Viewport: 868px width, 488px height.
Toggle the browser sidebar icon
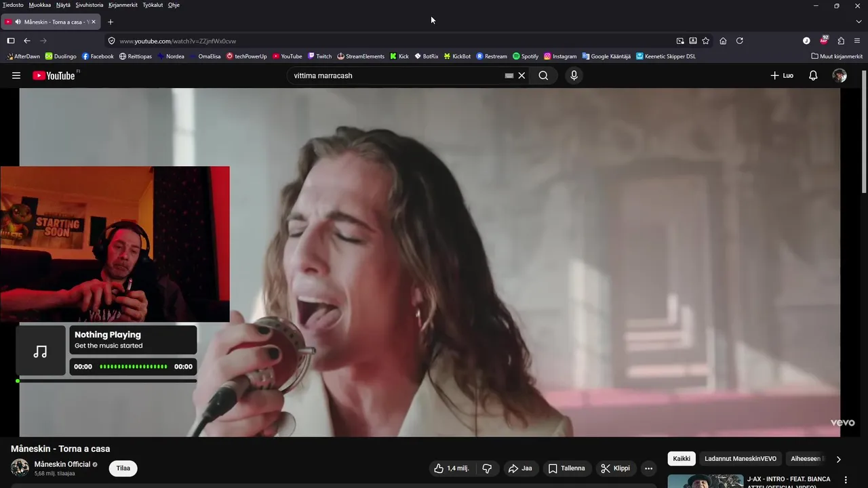tap(11, 41)
